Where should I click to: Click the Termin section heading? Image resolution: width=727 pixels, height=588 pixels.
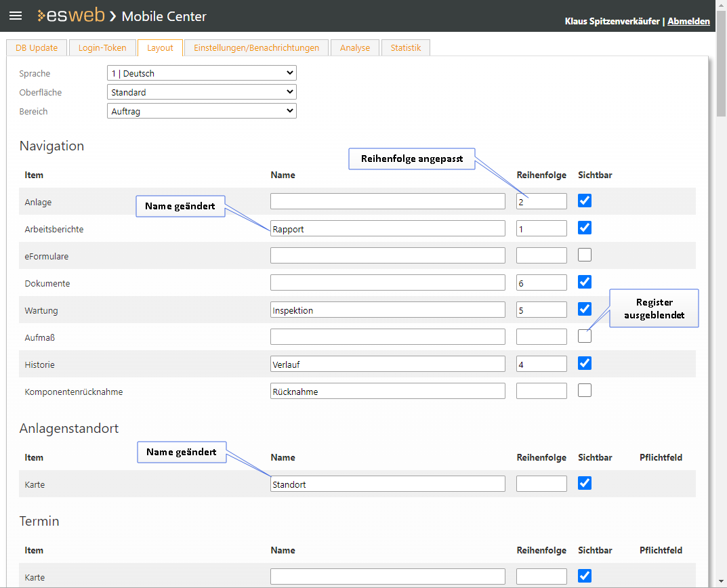pos(39,521)
